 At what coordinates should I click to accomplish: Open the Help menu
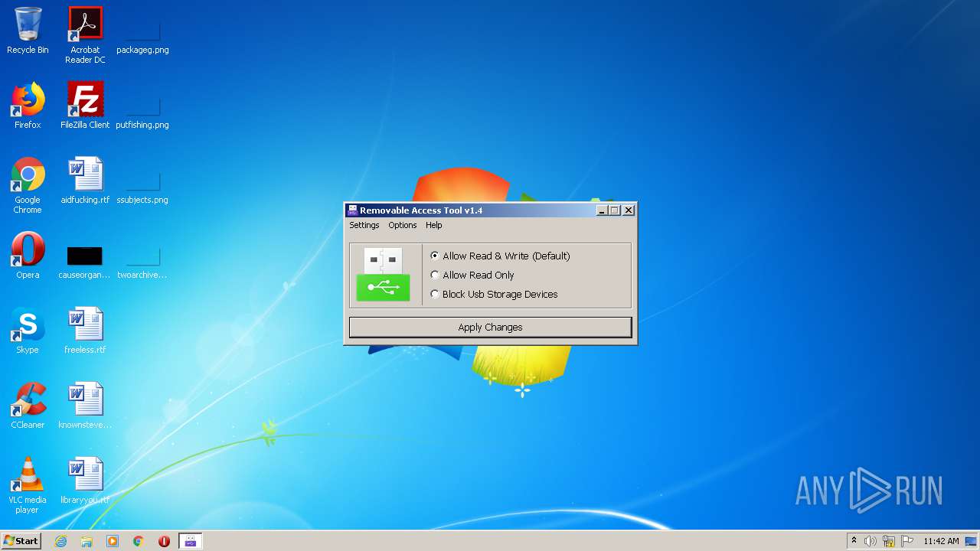[434, 225]
